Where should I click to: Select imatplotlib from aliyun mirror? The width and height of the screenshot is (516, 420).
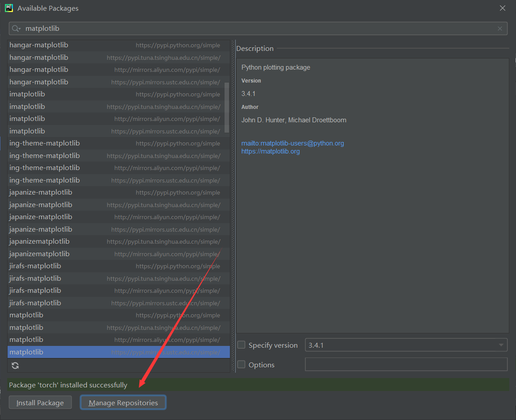tap(118, 119)
